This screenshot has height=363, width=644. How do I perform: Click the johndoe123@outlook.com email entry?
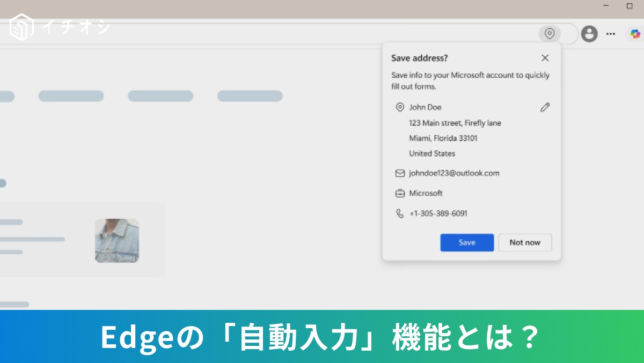tap(454, 173)
